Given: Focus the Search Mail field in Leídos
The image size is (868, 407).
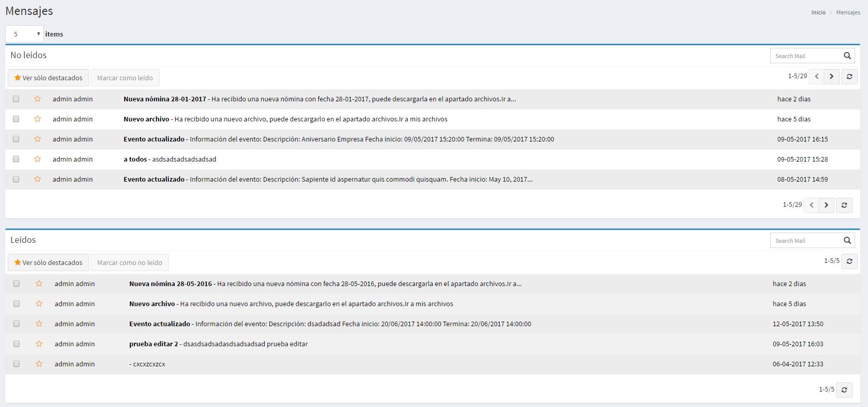Looking at the screenshot, I should (x=805, y=240).
